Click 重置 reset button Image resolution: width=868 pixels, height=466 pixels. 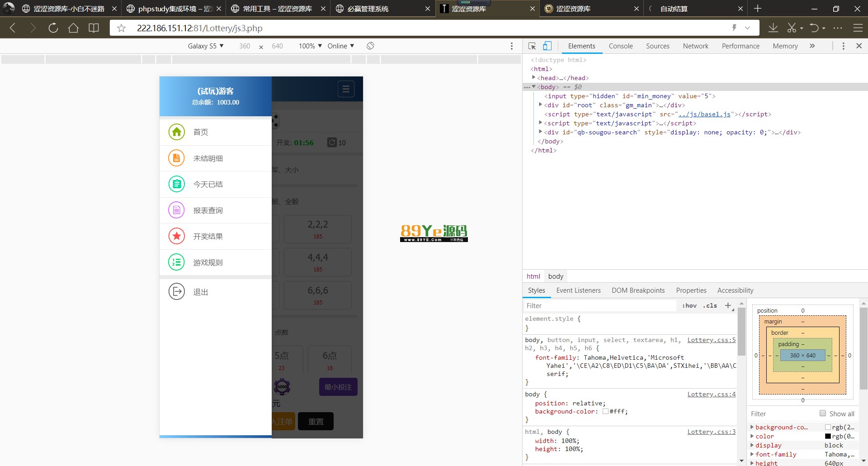click(x=316, y=421)
